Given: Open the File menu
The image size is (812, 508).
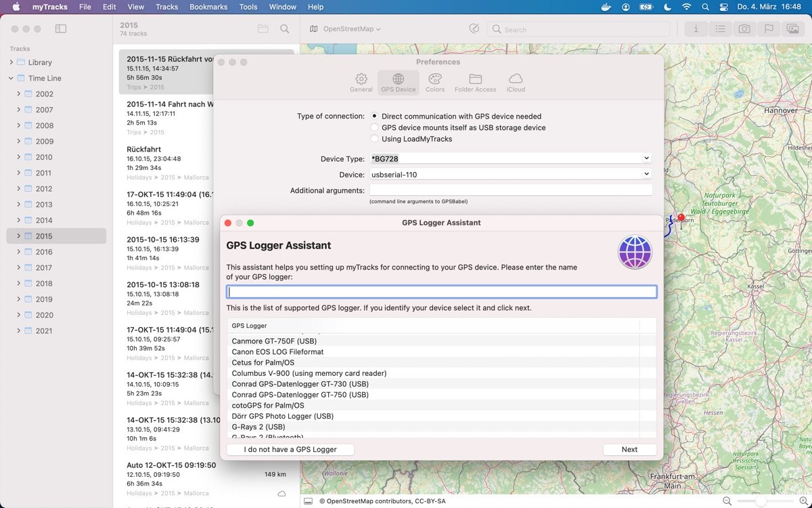Looking at the screenshot, I should tap(85, 7).
